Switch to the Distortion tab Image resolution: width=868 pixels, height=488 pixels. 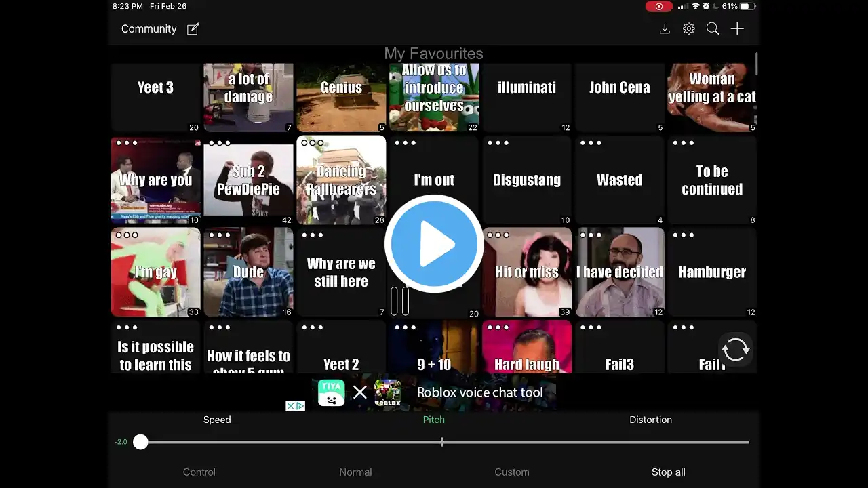(x=651, y=420)
